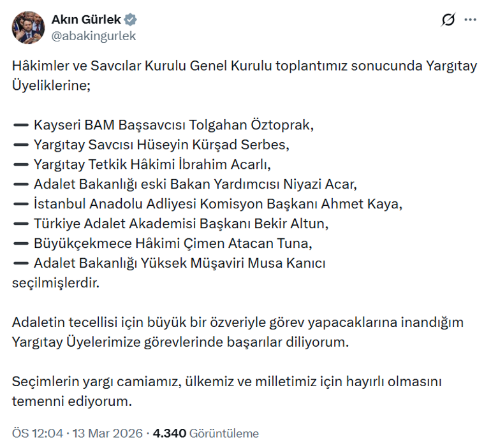Screen dimensions: 491x448
Task: Click the Musa Kanıcı list line
Action: [179, 263]
